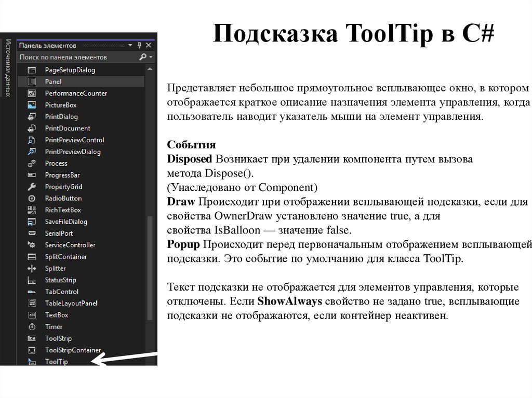
Task: Select PrintPreviewDialog entry
Action: [x=73, y=152]
